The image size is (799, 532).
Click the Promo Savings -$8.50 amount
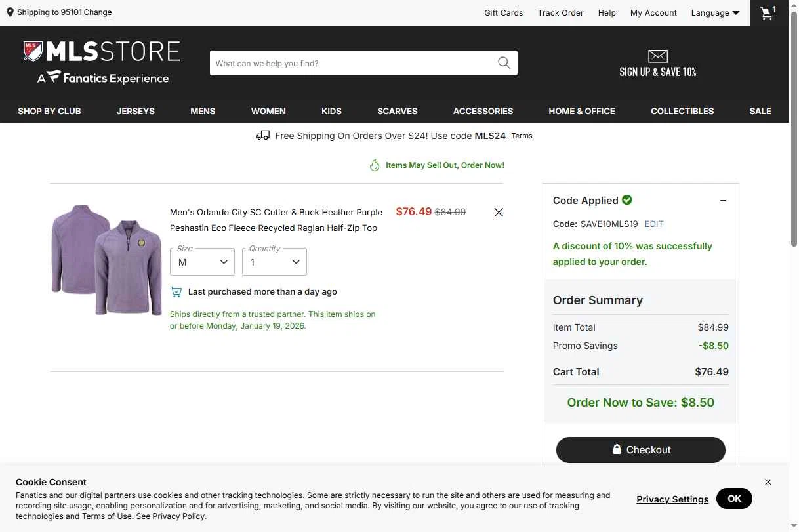coord(714,346)
